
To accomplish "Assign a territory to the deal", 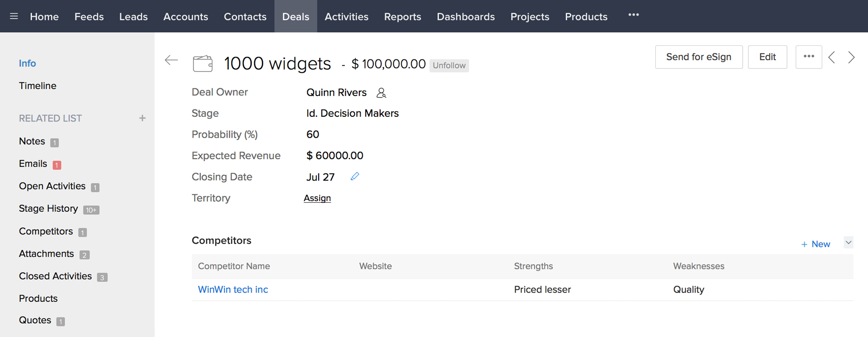I will click(317, 198).
